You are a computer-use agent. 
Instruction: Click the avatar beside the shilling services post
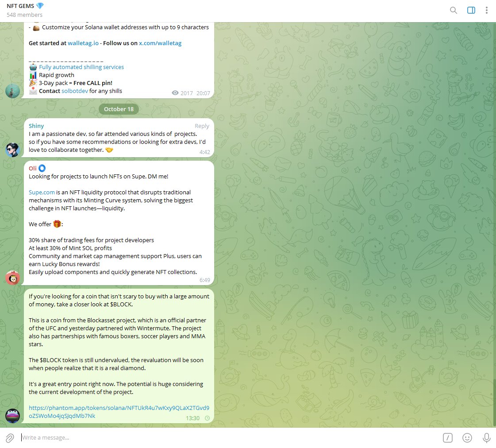coord(13,91)
